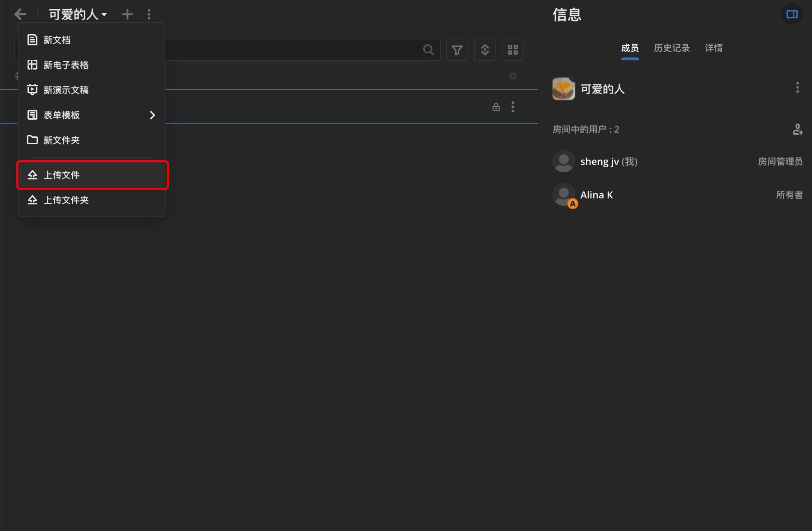The image size is (812, 531).
Task: Click the back arrow icon
Action: pyautogui.click(x=20, y=14)
